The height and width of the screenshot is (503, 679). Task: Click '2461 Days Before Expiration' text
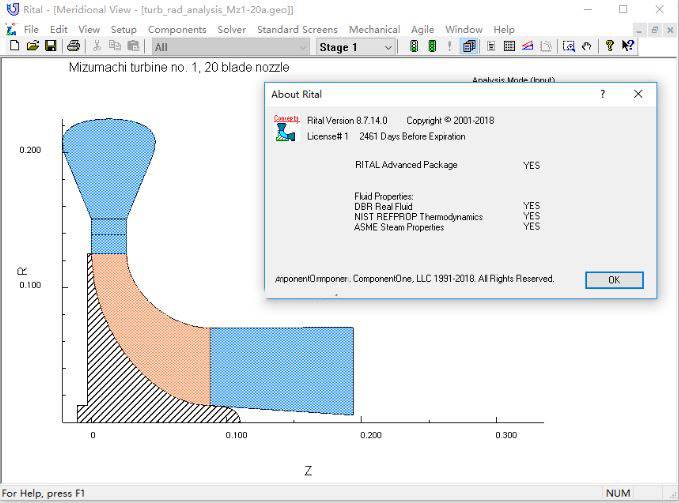412,136
